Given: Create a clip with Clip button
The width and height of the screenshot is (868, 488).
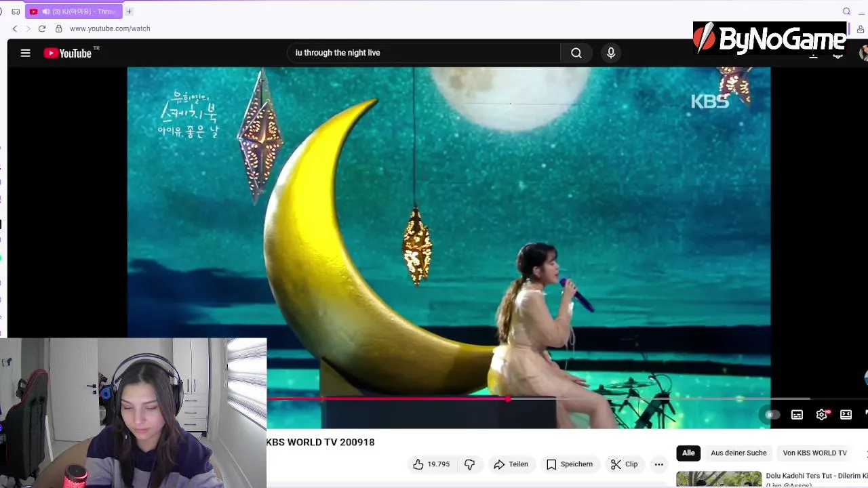Looking at the screenshot, I should coord(624,464).
